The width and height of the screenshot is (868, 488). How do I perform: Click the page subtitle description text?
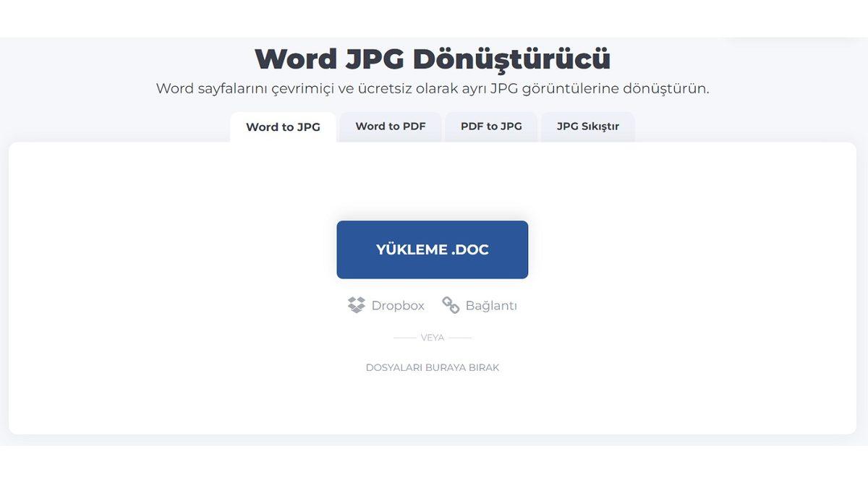pos(433,90)
